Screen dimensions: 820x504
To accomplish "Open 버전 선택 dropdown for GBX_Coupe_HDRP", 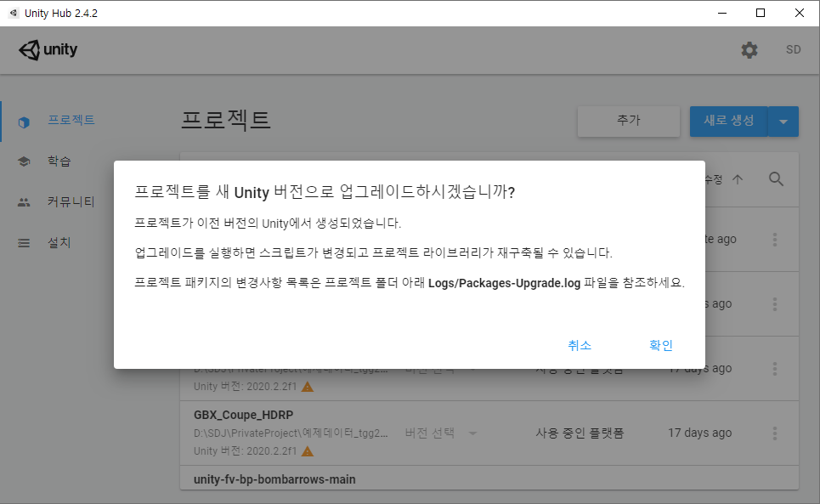I will 441,433.
